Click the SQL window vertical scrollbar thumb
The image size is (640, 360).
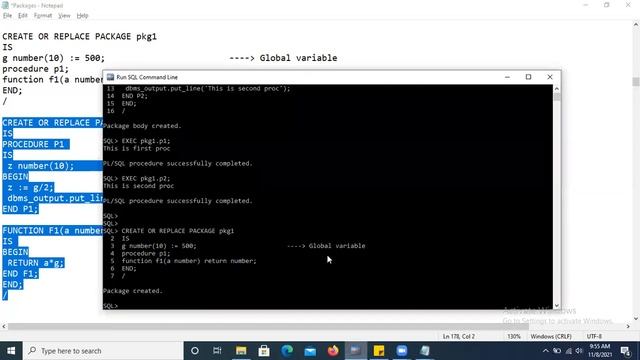click(x=557, y=97)
